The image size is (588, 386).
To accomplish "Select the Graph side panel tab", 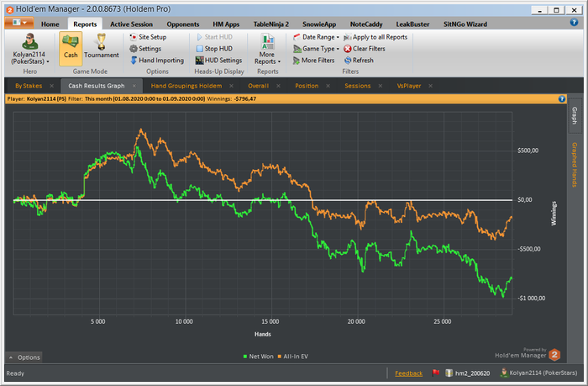I will click(575, 116).
